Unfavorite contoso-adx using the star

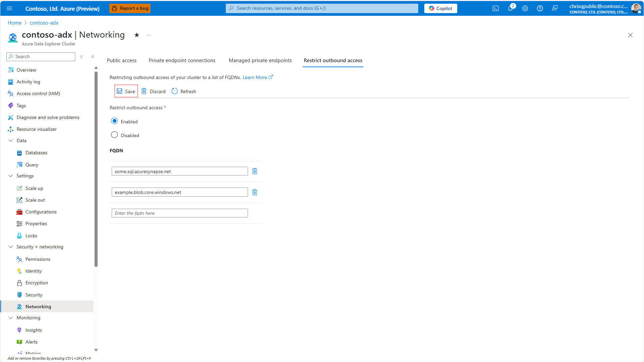tap(136, 35)
